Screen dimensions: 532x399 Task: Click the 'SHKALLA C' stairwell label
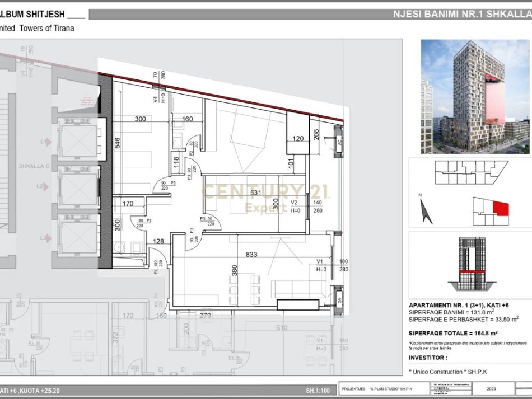pyautogui.click(x=32, y=167)
